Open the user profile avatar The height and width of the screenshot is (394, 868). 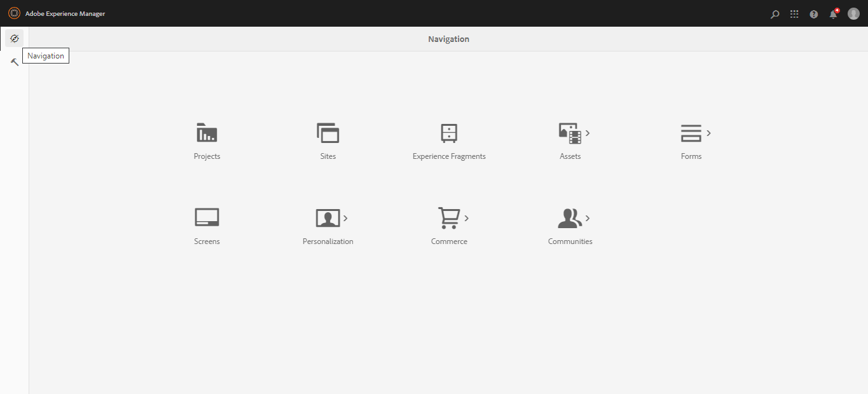click(x=853, y=13)
